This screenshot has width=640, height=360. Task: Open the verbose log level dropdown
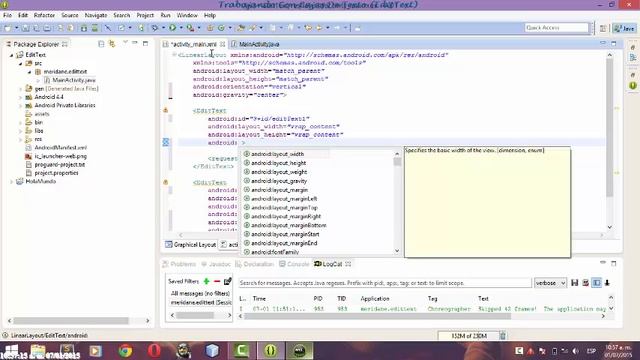point(550,283)
